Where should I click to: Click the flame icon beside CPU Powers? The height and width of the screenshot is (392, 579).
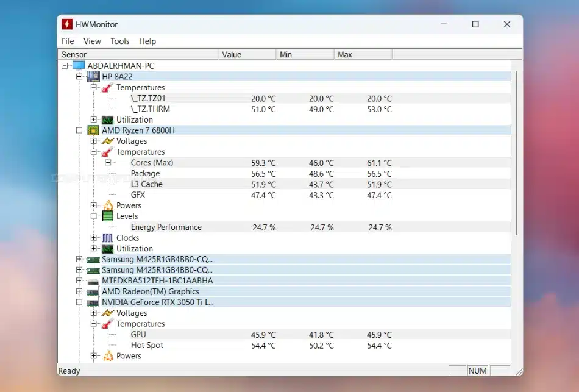click(107, 205)
